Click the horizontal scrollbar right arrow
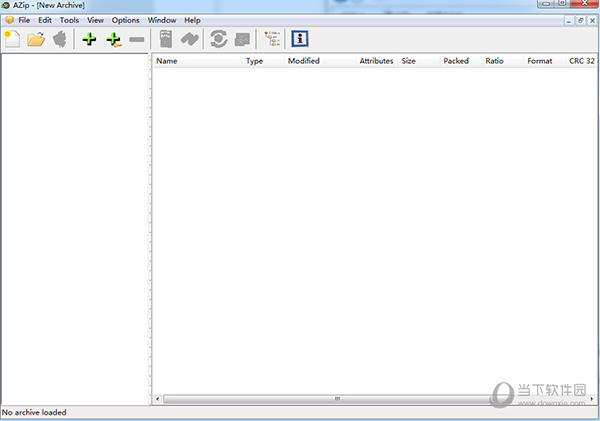600x421 pixels. coord(592,399)
